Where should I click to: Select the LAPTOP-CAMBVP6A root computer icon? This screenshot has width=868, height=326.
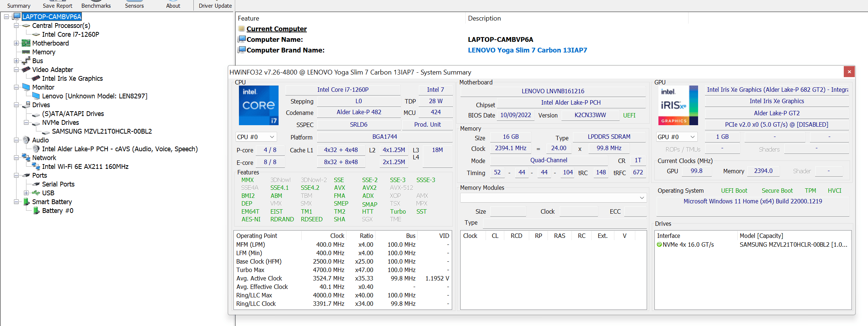[x=17, y=17]
